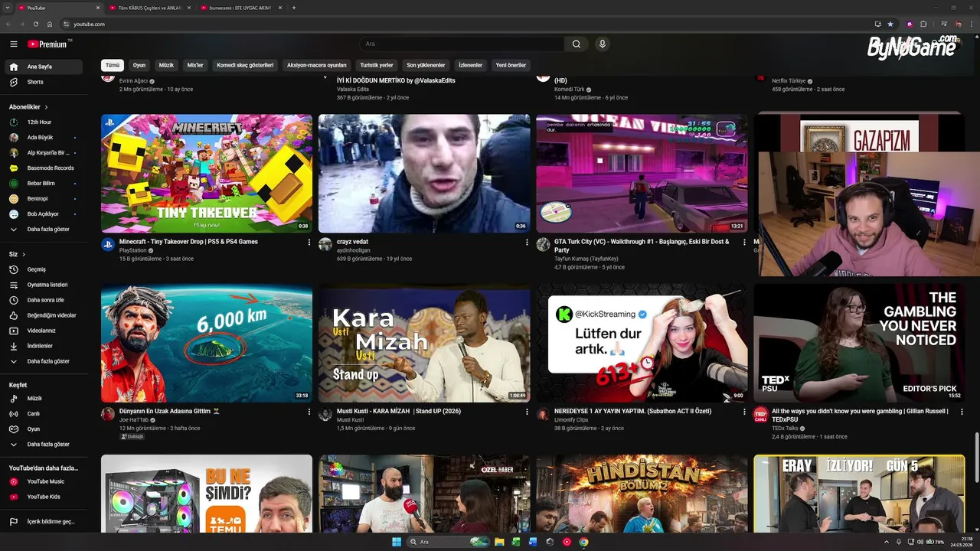The image size is (980, 551).
Task: Open options menu for Minecraft Tiny Takeover video
Action: point(309,242)
